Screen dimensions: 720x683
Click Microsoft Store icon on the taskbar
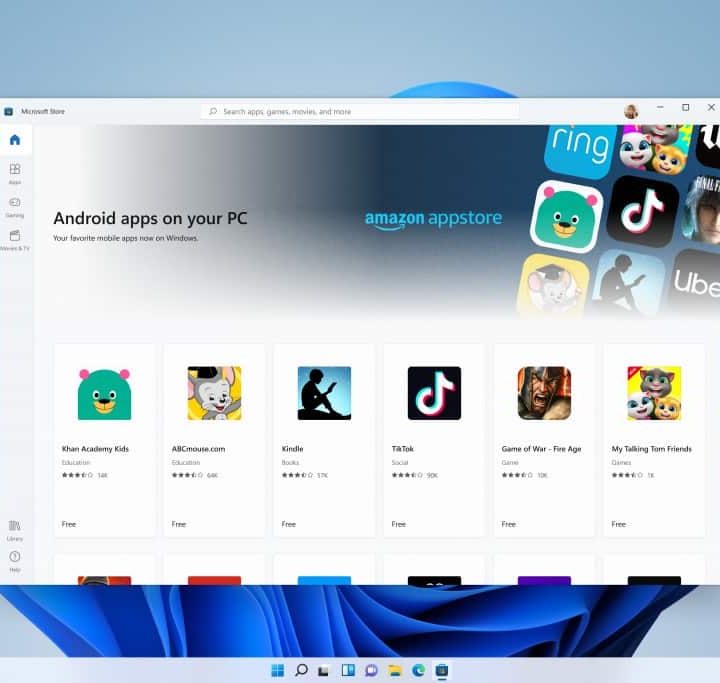[442, 671]
